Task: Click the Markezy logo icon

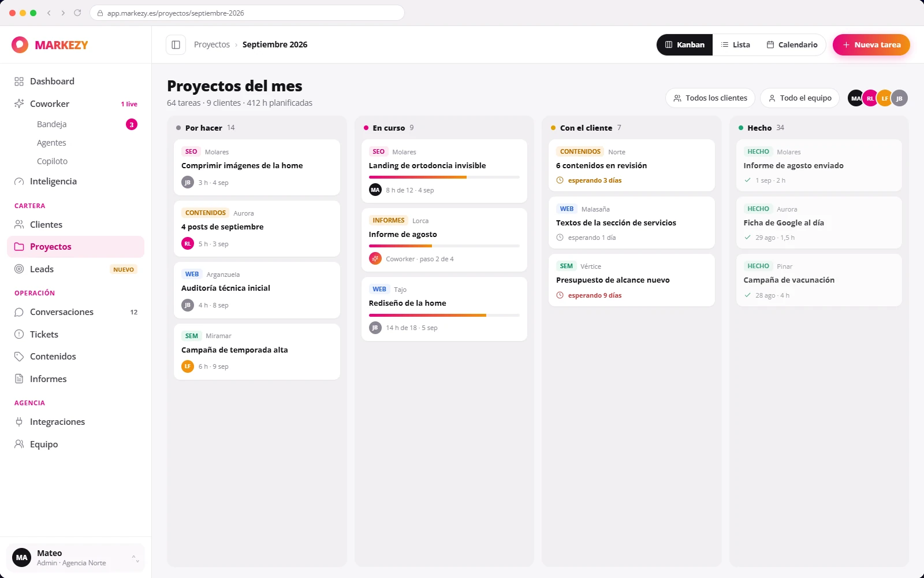Action: (20, 45)
